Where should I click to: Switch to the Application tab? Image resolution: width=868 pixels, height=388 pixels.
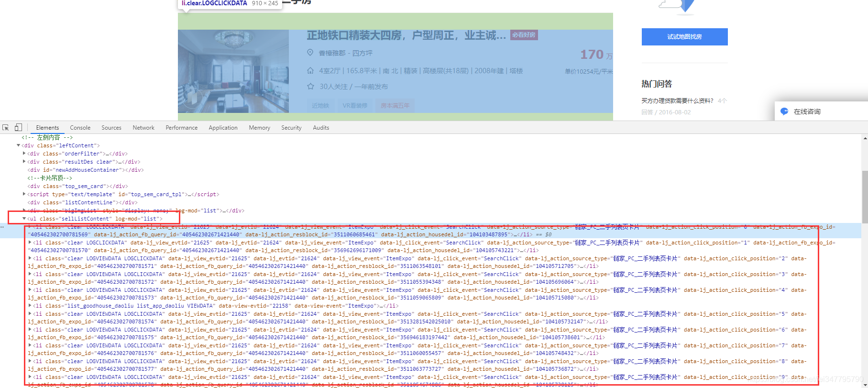tap(223, 128)
